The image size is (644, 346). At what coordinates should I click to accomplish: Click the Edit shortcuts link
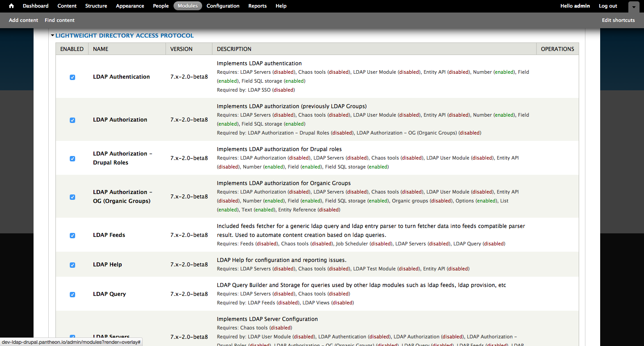pos(619,20)
